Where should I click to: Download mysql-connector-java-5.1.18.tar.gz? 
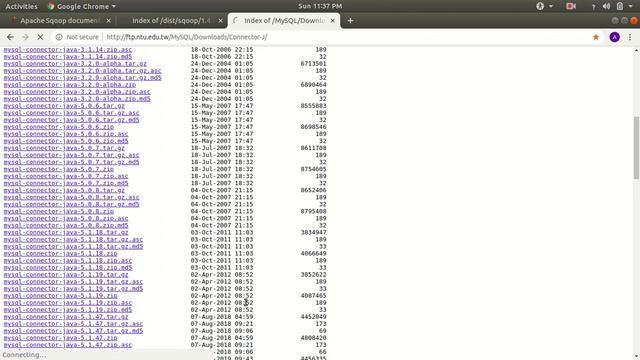(x=66, y=232)
